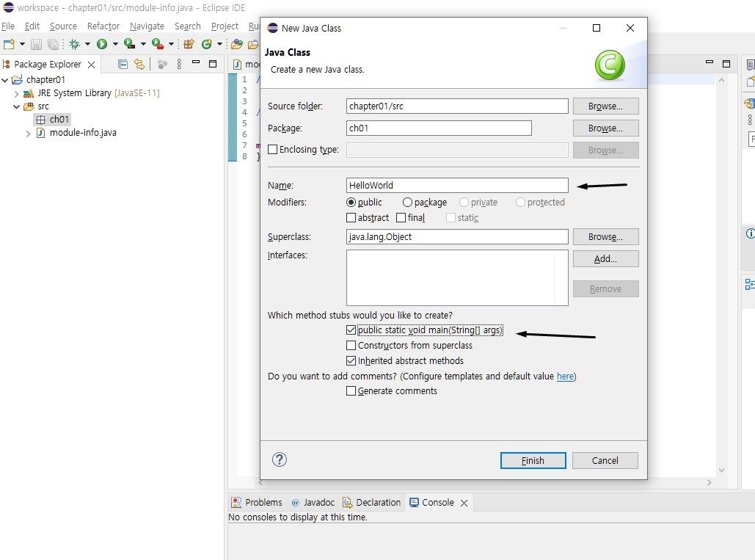Collapse the src folder node
The image size is (755, 560).
[16, 106]
